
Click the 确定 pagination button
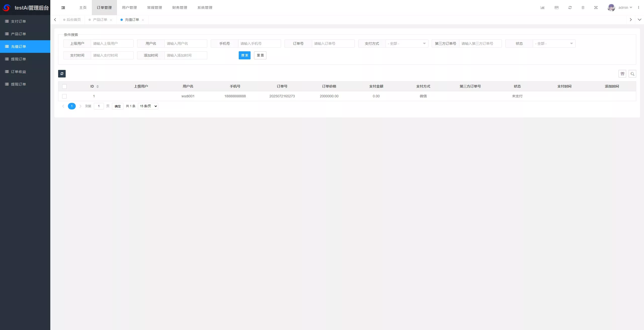click(x=118, y=106)
